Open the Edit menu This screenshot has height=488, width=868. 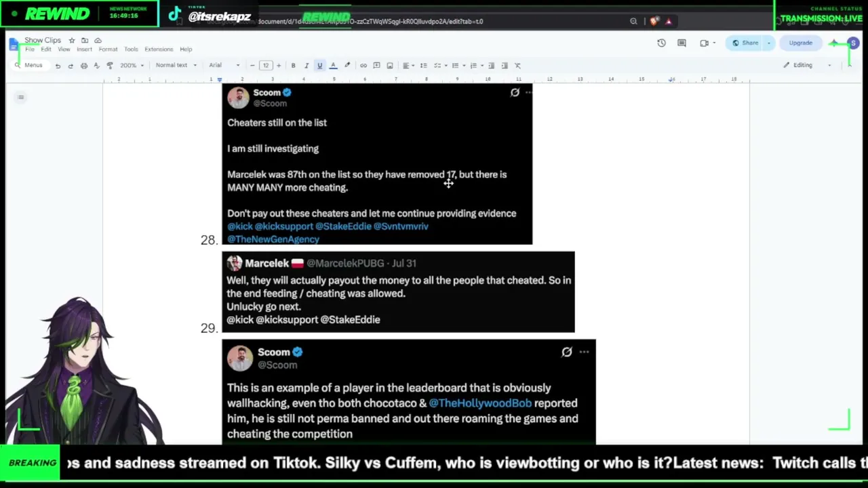[46, 49]
